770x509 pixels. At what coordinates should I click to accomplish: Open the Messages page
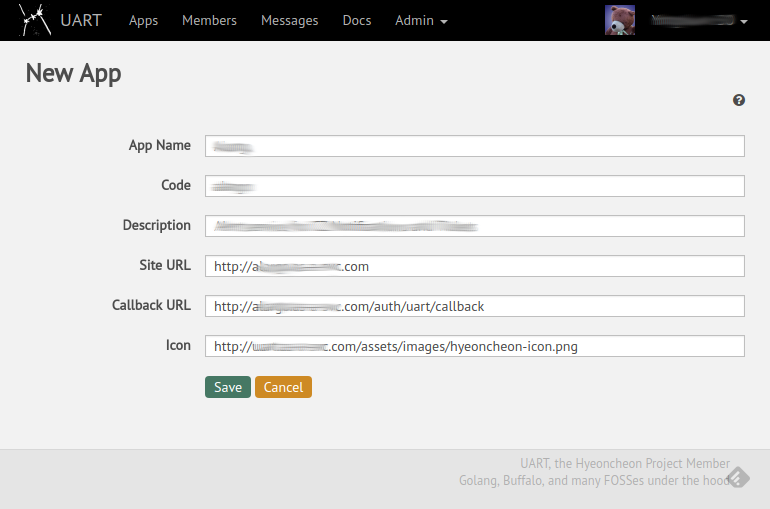point(290,21)
